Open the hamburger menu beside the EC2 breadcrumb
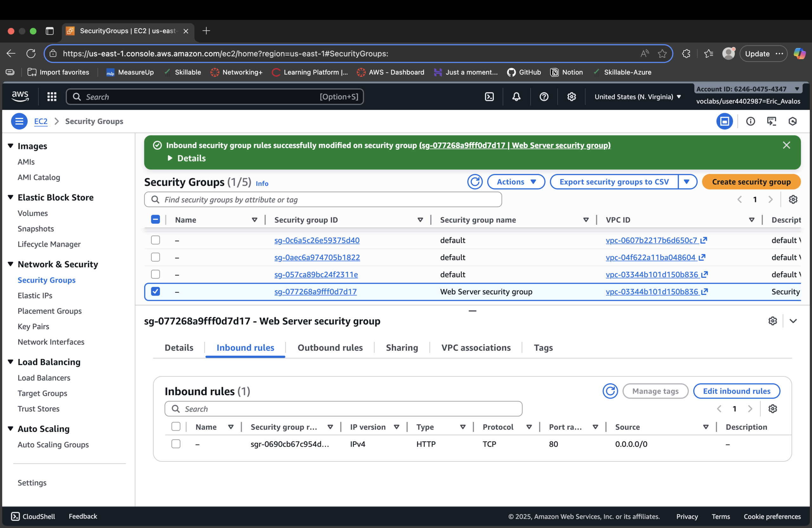Screen dimensions: 812x528 (x=19, y=121)
